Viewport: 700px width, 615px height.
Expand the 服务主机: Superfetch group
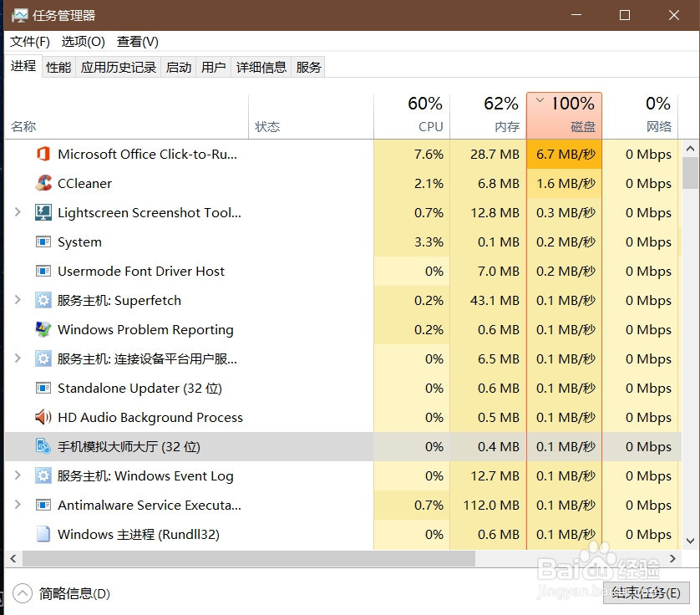tap(18, 300)
